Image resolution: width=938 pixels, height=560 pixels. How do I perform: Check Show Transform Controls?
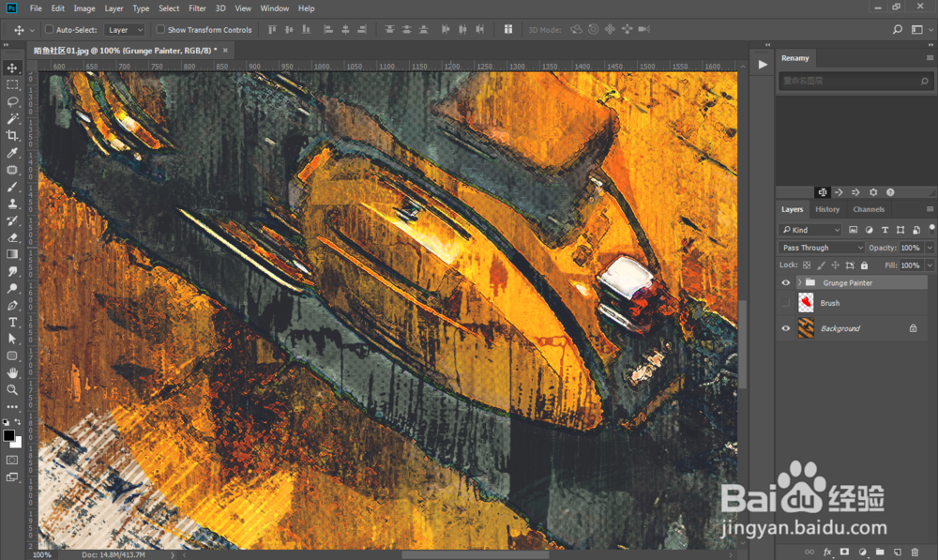pos(160,30)
